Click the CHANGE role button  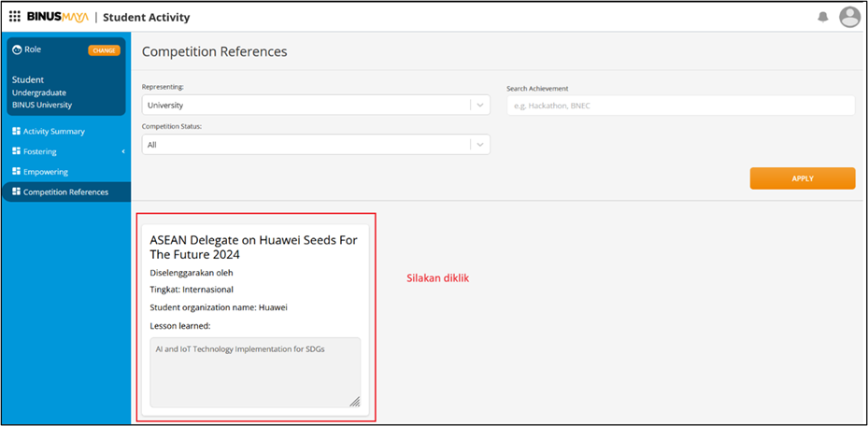pyautogui.click(x=104, y=50)
